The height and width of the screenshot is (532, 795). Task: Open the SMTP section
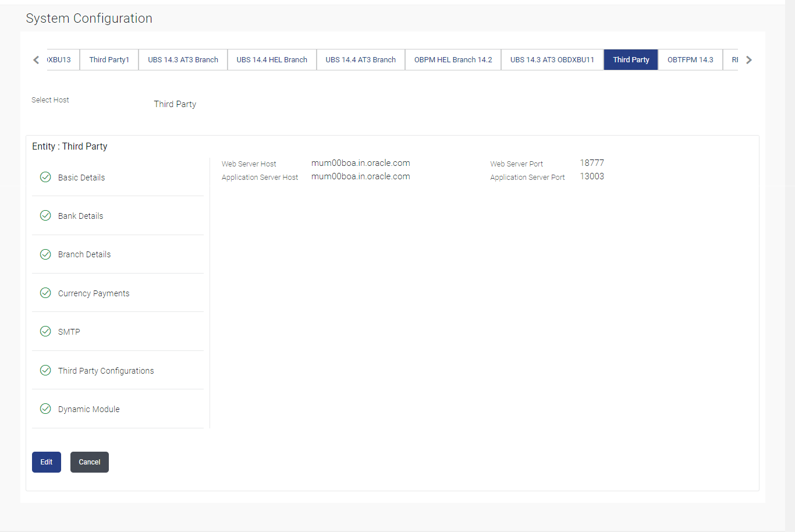pyautogui.click(x=118, y=331)
